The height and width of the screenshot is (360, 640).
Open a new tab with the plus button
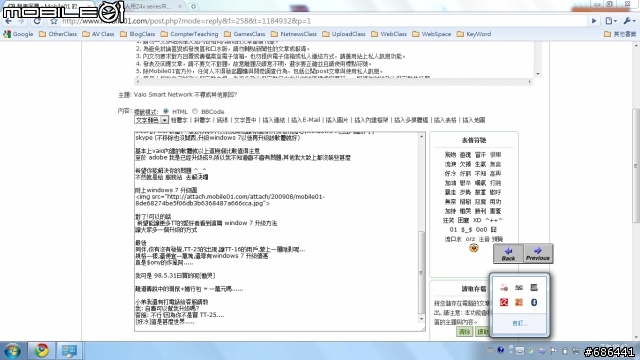click(193, 7)
